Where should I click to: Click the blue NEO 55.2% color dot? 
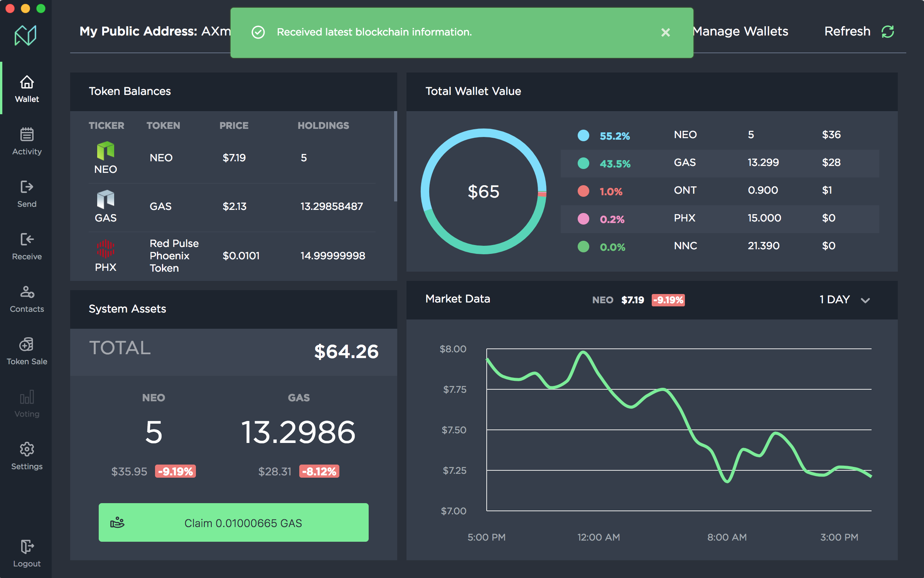(x=583, y=135)
